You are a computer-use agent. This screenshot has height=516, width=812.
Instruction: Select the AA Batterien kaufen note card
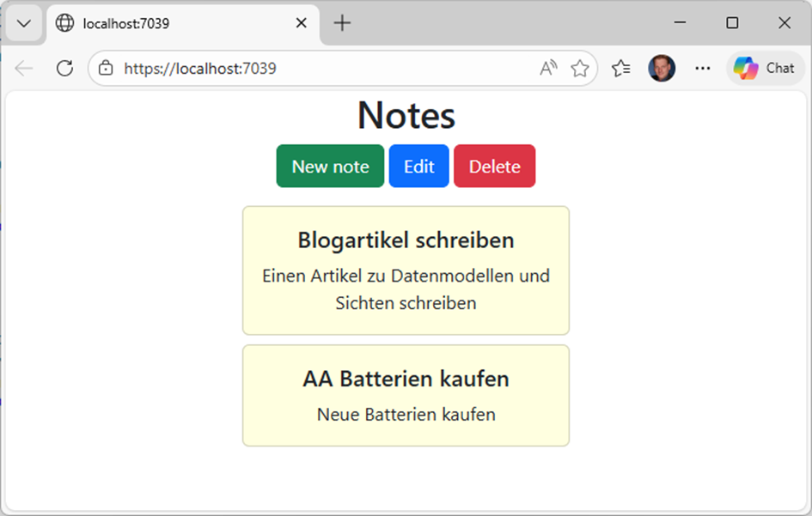point(406,395)
